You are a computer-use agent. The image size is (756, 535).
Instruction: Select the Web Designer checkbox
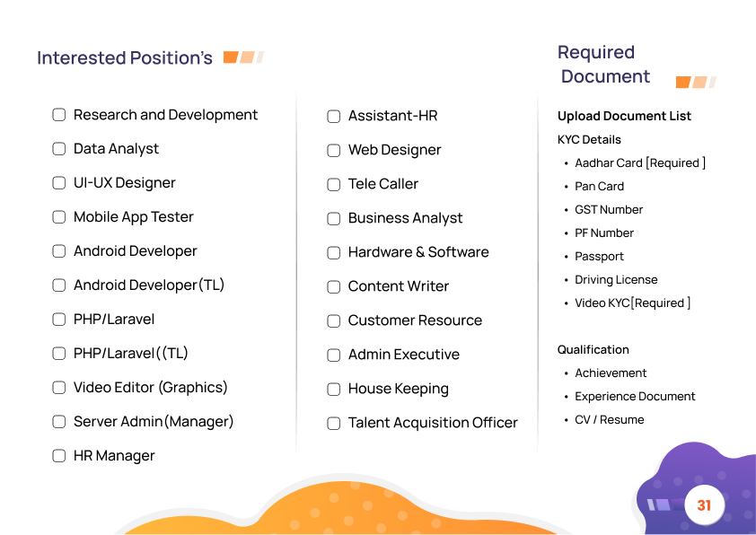click(x=334, y=150)
